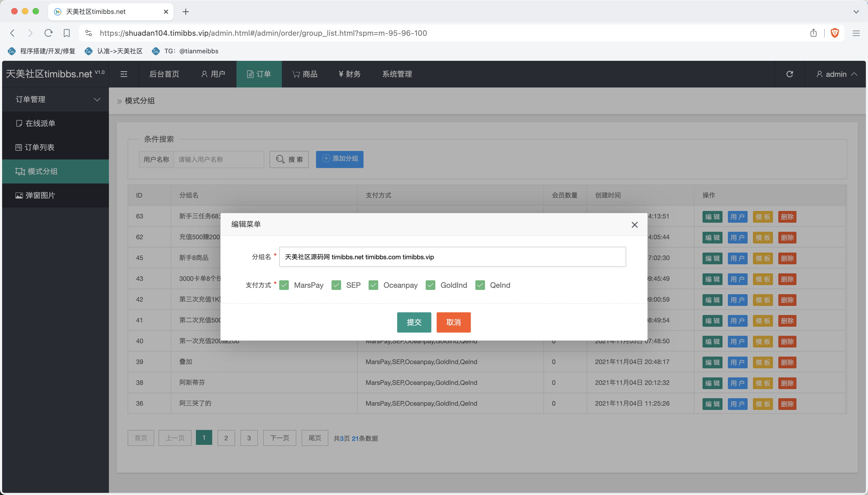Expand the admin user dropdown

[x=836, y=74]
